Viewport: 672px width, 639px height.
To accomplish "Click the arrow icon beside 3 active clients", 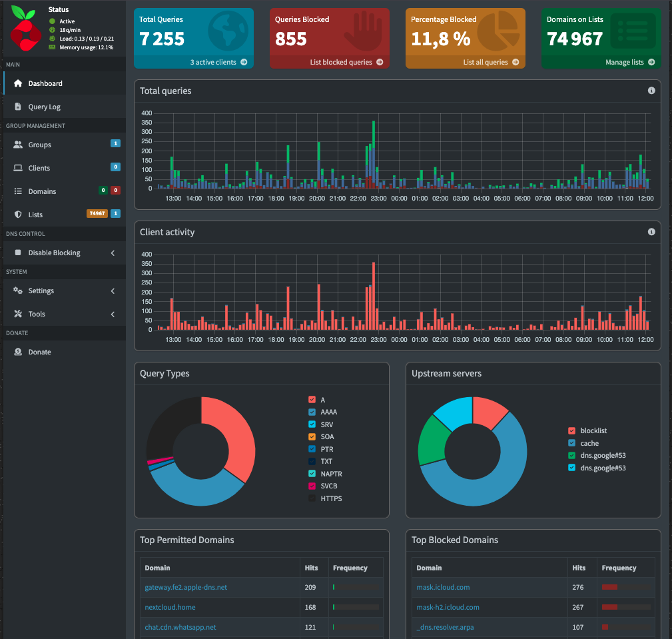I will (244, 62).
